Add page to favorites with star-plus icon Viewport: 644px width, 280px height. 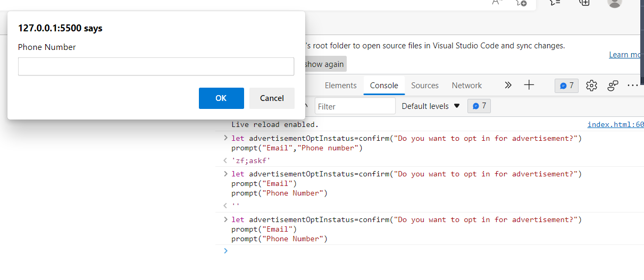[x=521, y=3]
